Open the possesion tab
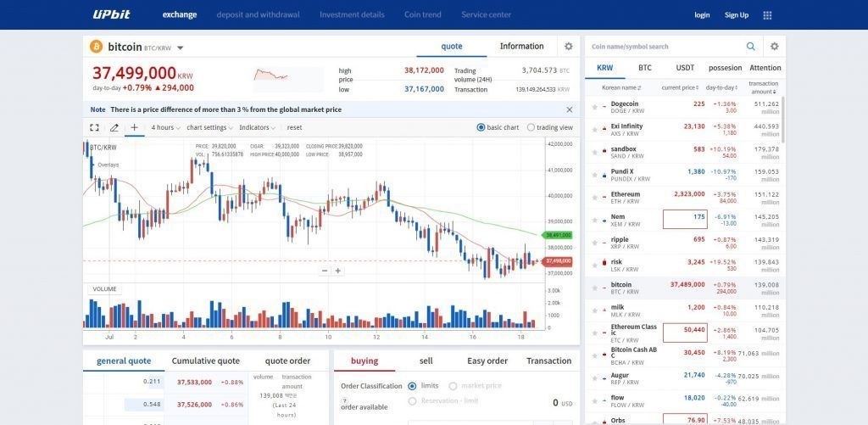The width and height of the screenshot is (868, 425). 726,68
